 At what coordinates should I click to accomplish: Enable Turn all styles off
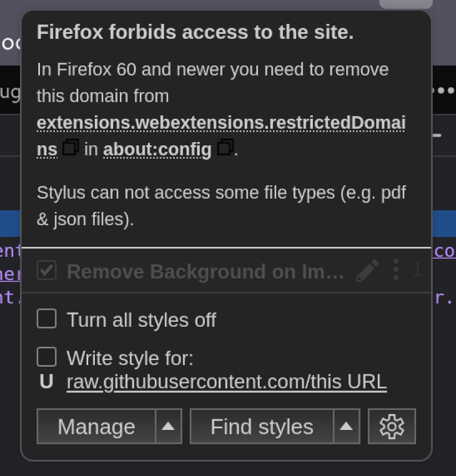point(47,318)
